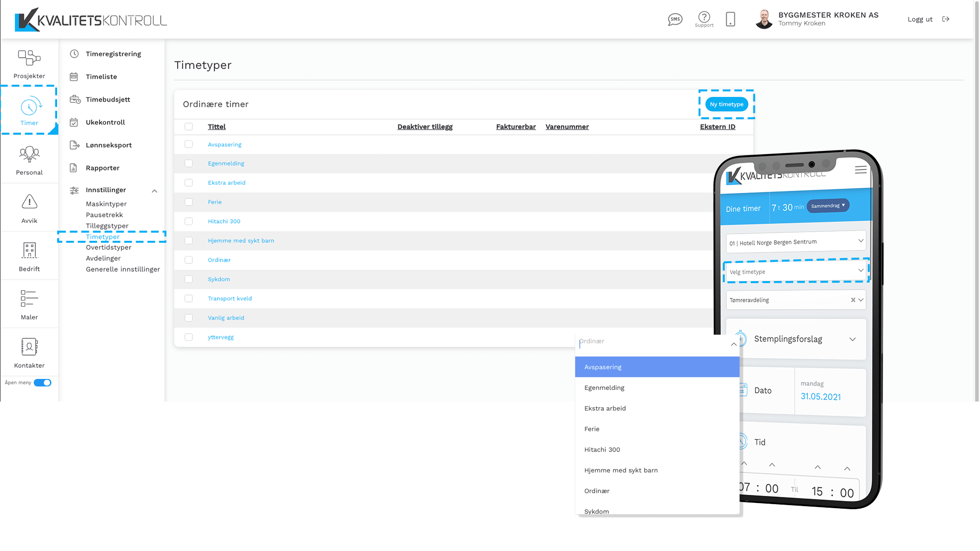
Task: Click the Support question mark icon
Action: pyautogui.click(x=704, y=17)
